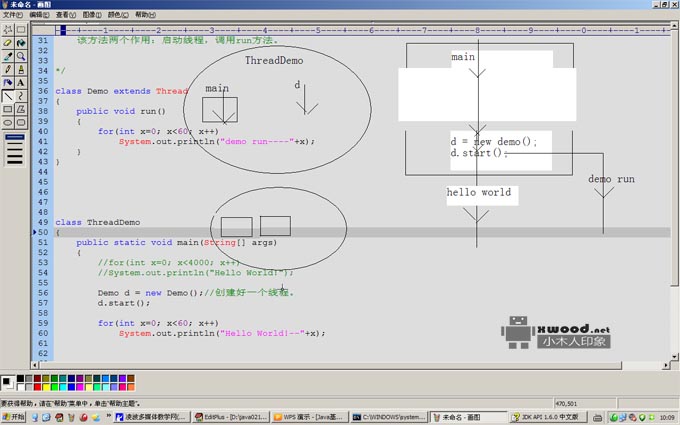Activate the Pick Color eyedropper

coord(8,56)
